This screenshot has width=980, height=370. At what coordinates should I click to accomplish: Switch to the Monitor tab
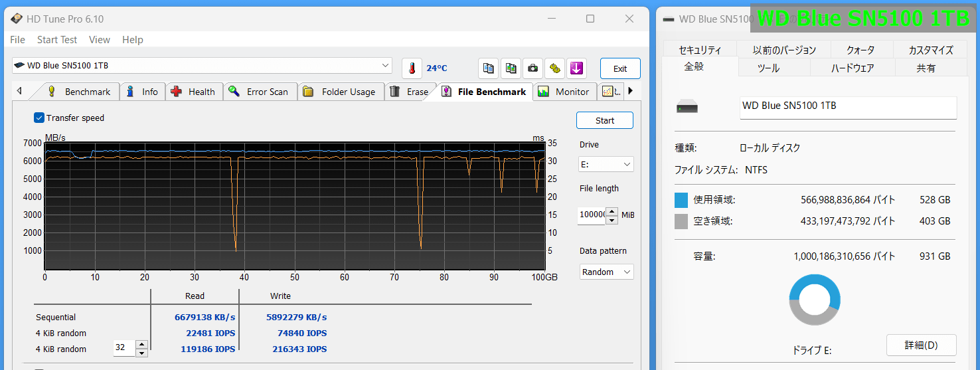[564, 92]
